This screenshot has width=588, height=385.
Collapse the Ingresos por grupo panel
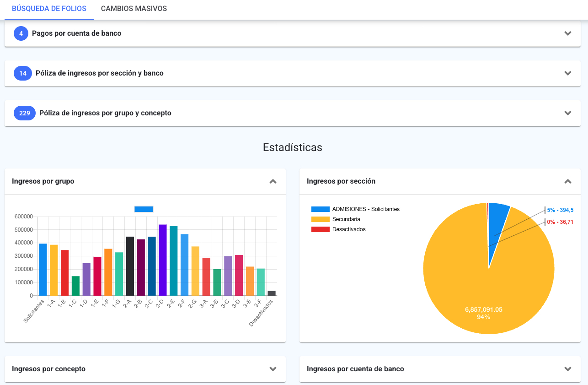(273, 181)
